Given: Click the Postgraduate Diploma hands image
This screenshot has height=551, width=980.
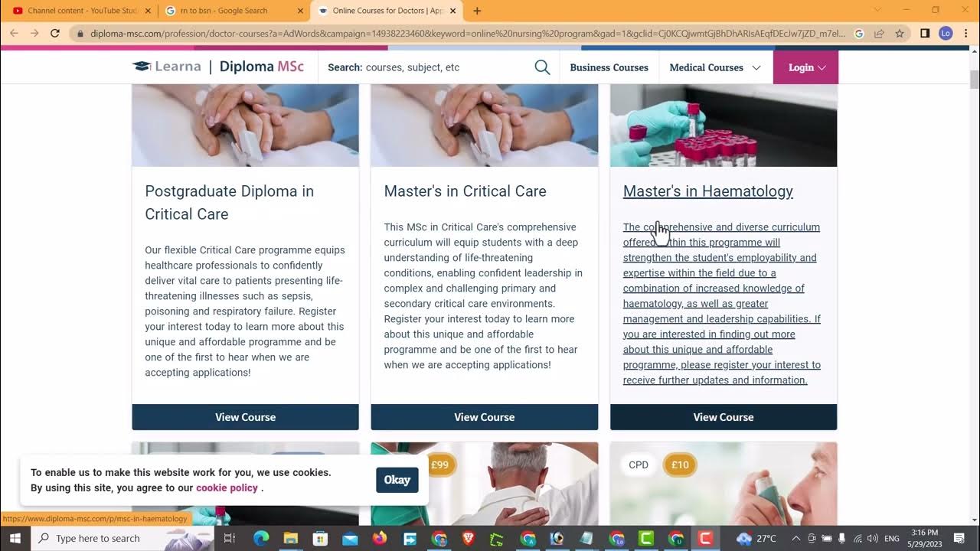Looking at the screenshot, I should point(245,126).
